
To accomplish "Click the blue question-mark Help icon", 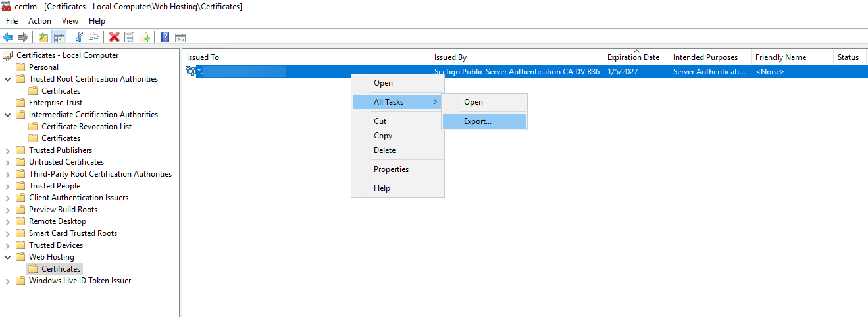I will tap(165, 38).
